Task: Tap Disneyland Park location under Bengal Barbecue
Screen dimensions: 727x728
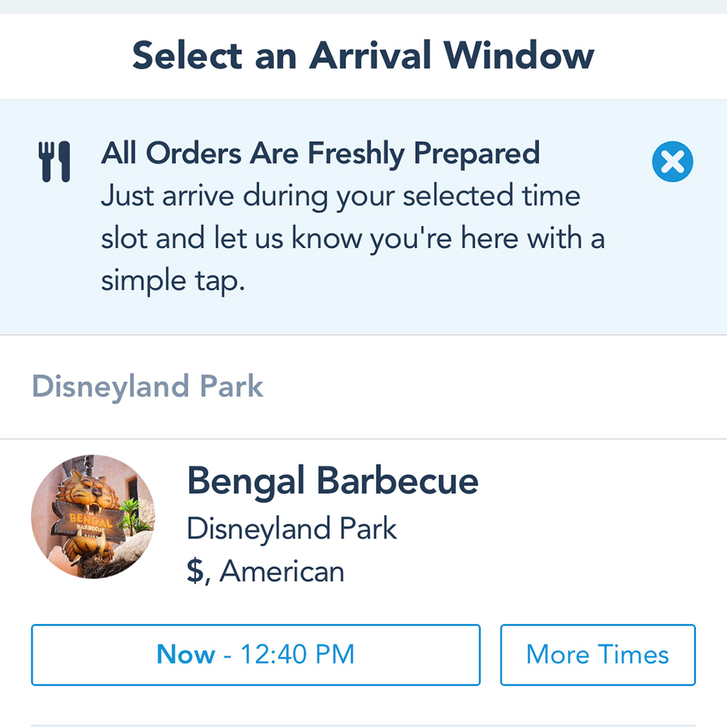Action: click(x=292, y=529)
